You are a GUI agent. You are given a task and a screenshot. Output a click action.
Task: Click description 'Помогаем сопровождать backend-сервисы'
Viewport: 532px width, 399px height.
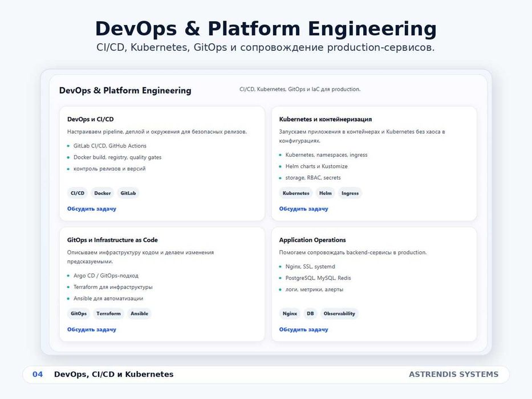pyautogui.click(x=353, y=253)
